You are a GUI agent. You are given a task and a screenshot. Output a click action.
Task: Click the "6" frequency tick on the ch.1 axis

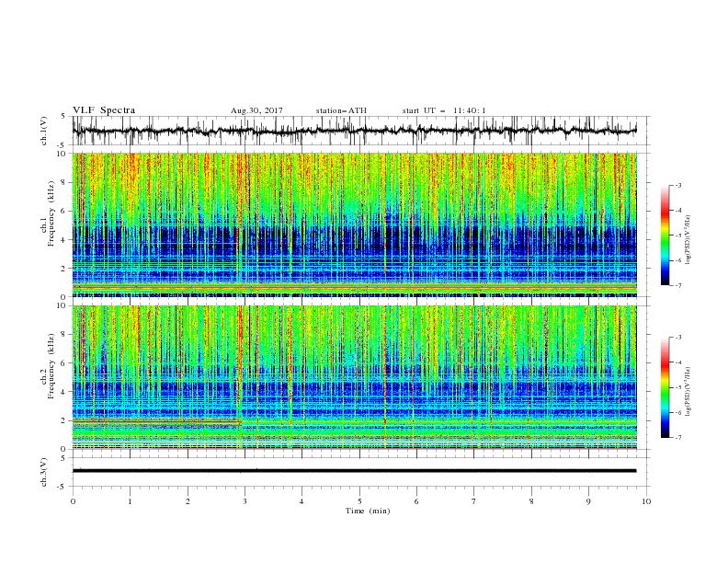click(65, 211)
